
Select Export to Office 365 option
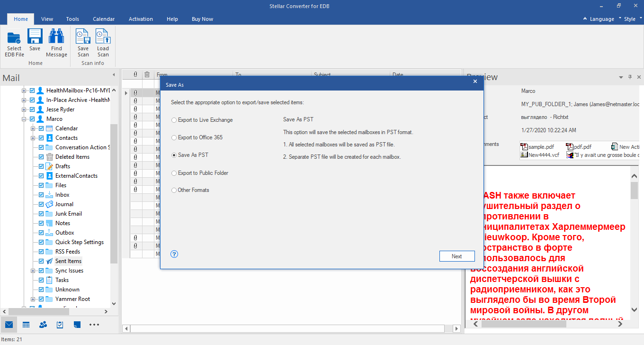pos(197,137)
